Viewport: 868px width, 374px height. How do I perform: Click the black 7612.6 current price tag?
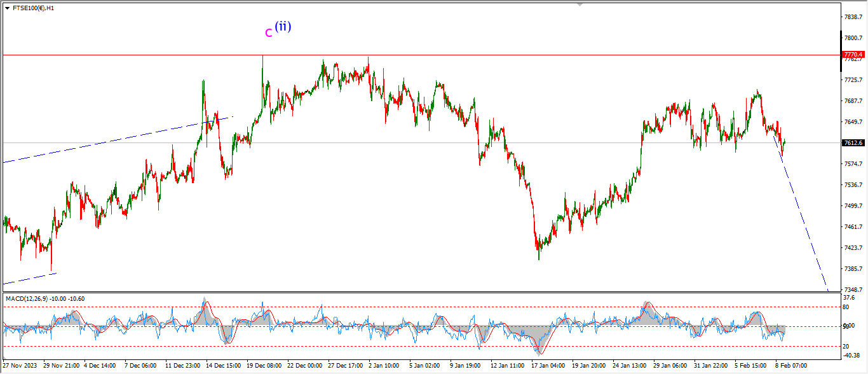click(854, 143)
